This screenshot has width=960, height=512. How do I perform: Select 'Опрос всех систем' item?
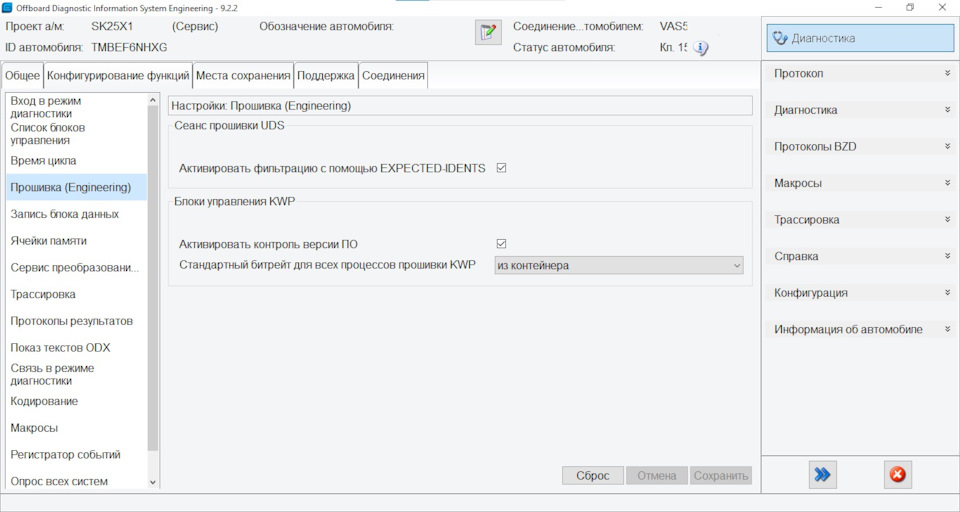(x=77, y=481)
